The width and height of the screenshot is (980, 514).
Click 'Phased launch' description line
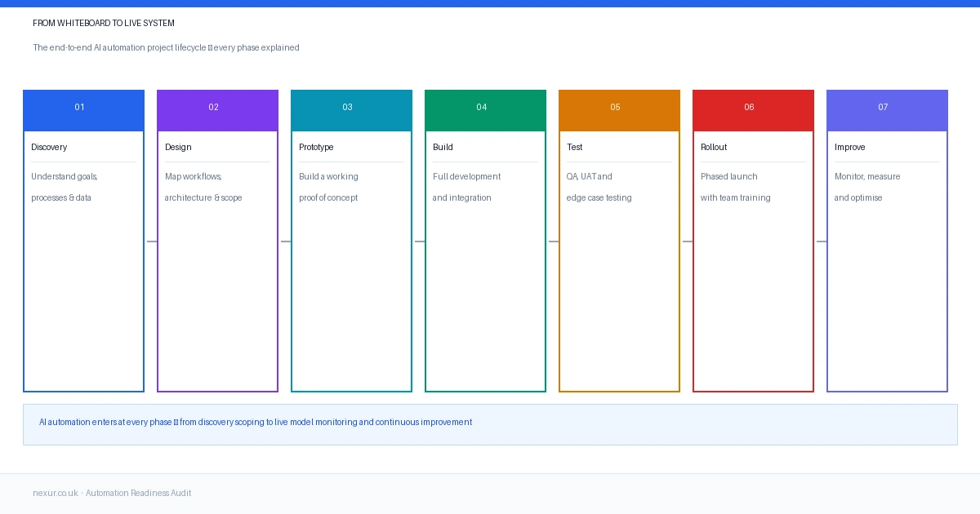(729, 177)
